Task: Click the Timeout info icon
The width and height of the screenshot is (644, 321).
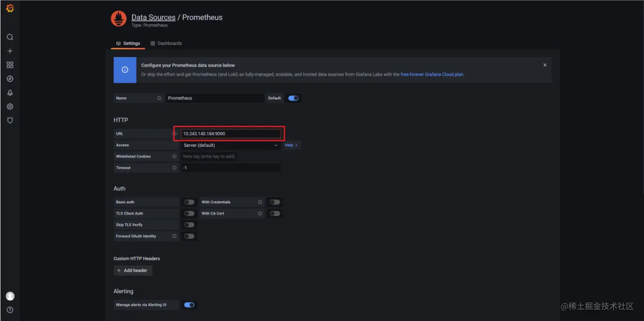Action: [x=174, y=168]
